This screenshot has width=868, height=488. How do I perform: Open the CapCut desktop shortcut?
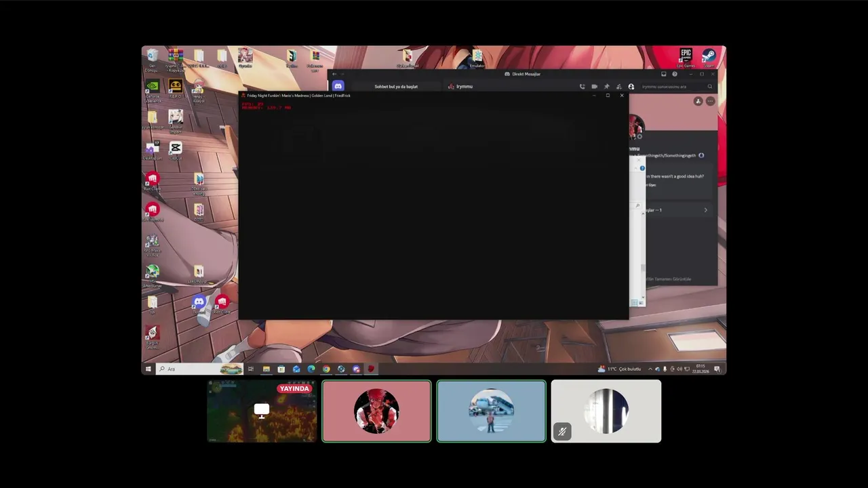176,150
